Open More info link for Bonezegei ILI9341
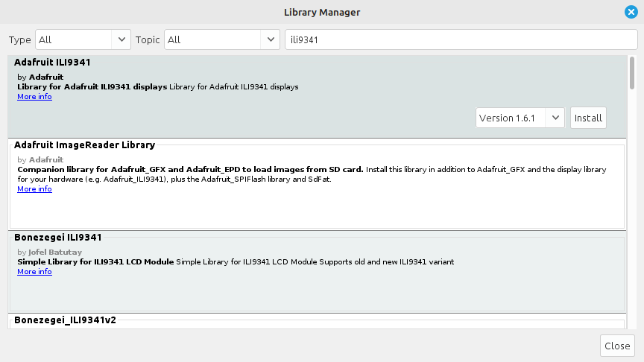The width and height of the screenshot is (644, 362). [34, 271]
